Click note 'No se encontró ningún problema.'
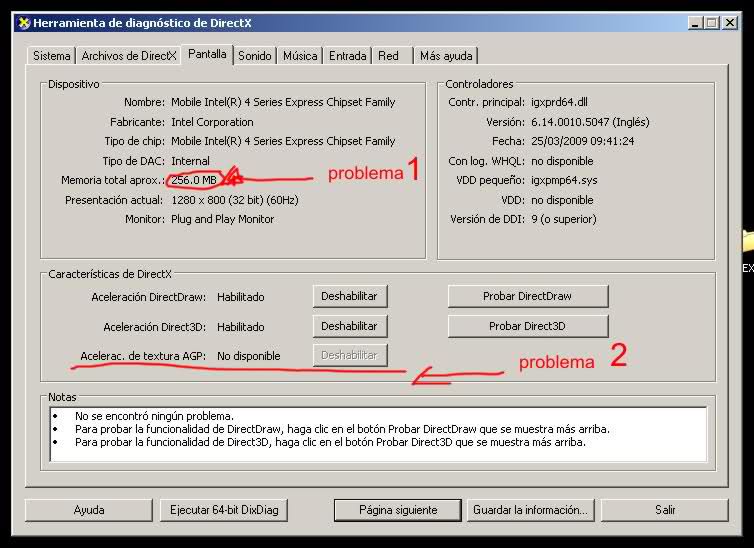 pyautogui.click(x=154, y=416)
